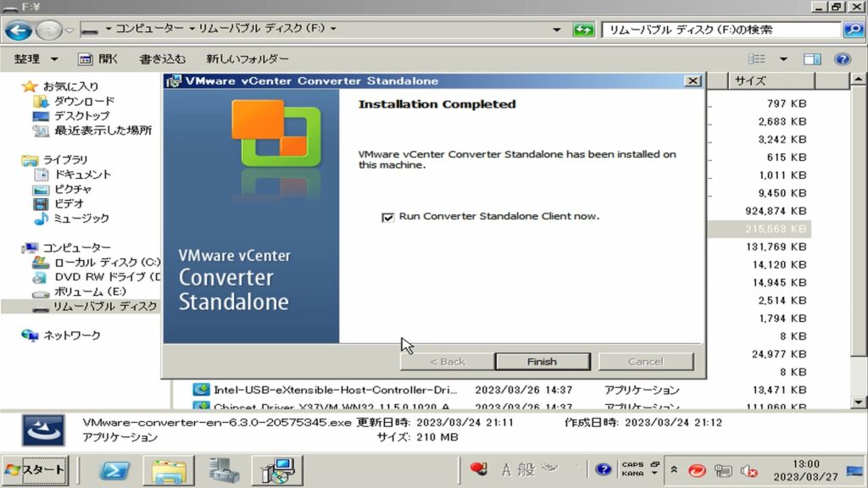Refresh the folder with green arrows icon
Screen dimensions: 868x488
tap(583, 30)
